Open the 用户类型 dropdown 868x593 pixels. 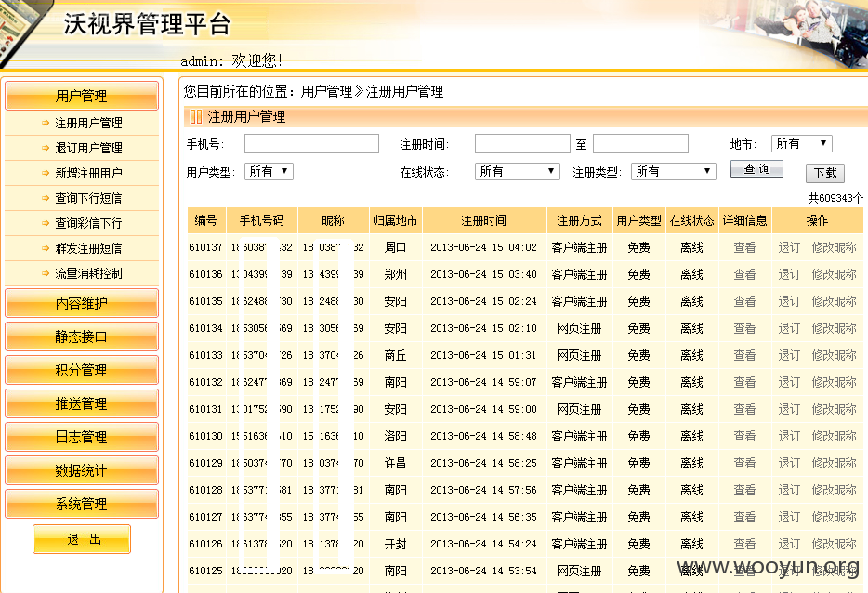tap(269, 172)
